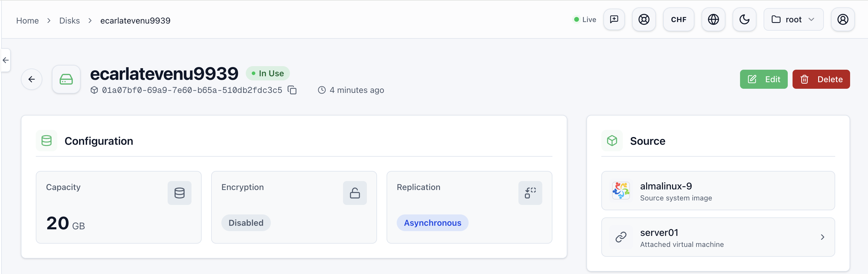Navigate to Home in the breadcrumb
868x274 pixels.
27,21
